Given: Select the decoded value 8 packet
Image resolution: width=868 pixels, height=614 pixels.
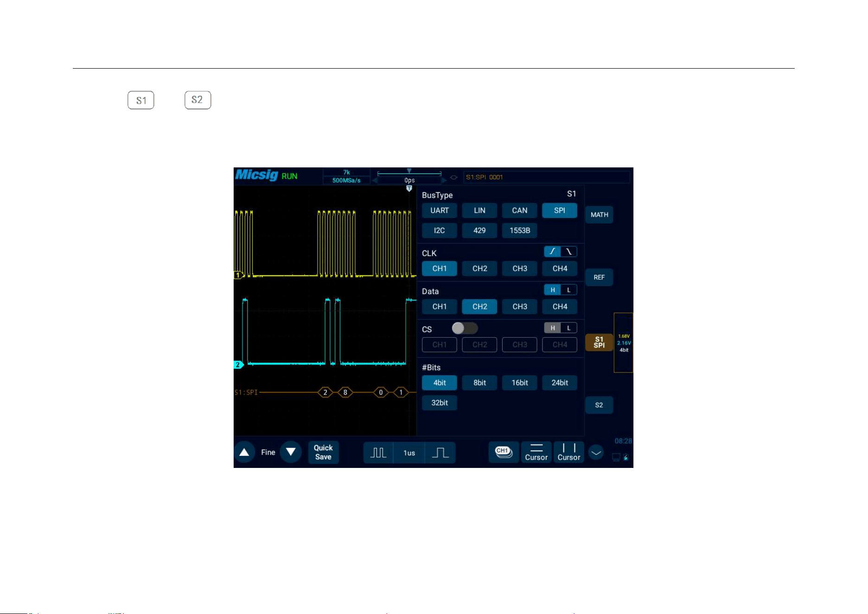Looking at the screenshot, I should click(x=345, y=392).
